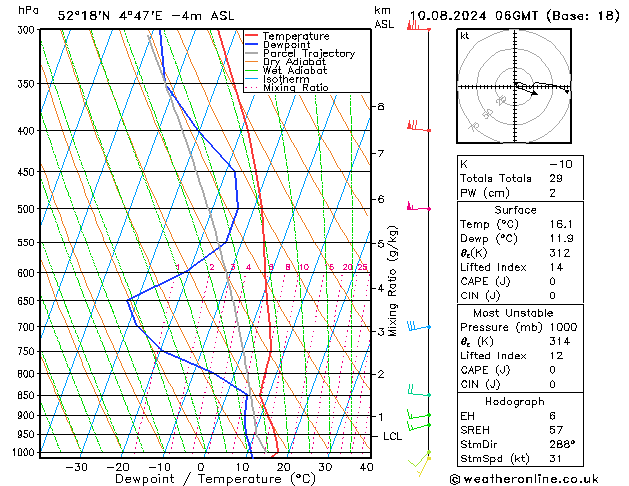Screen dimensions: 629x486
Task: Select the 'Parcel Trajectory' legend label
Action: [309, 53]
